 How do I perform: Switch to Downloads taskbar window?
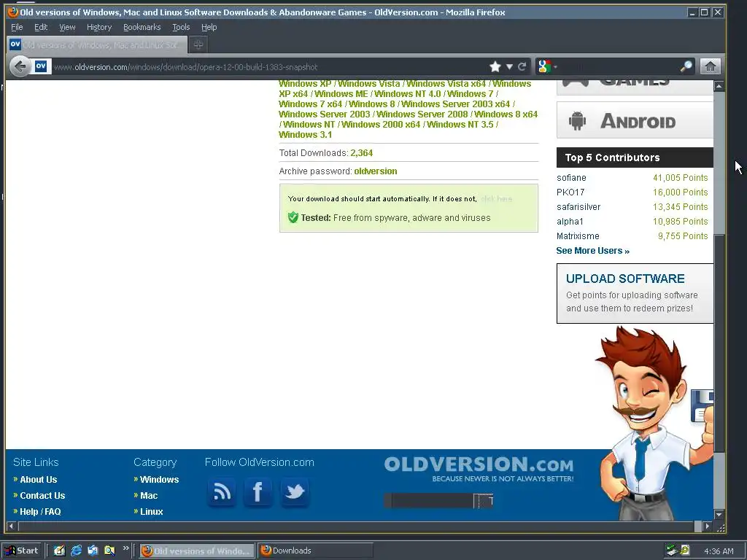pos(315,551)
